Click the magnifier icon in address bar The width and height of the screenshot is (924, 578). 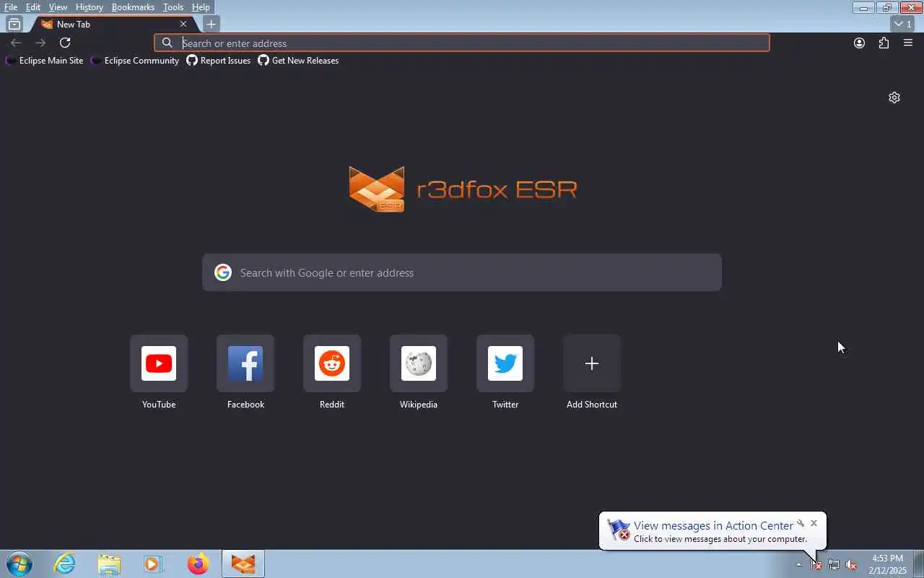click(167, 43)
